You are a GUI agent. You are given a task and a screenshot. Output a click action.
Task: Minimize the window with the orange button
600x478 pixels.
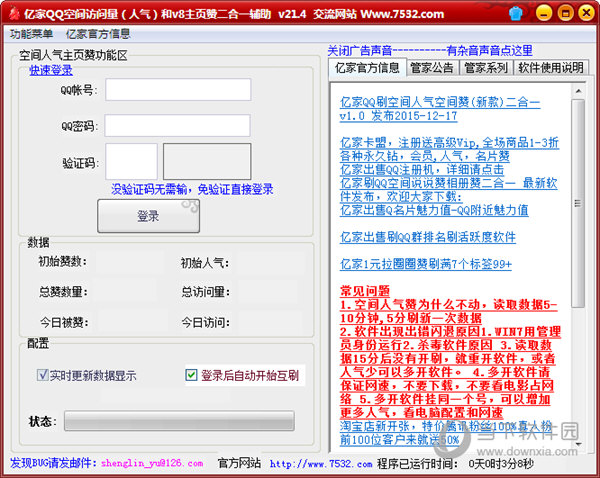tap(542, 12)
